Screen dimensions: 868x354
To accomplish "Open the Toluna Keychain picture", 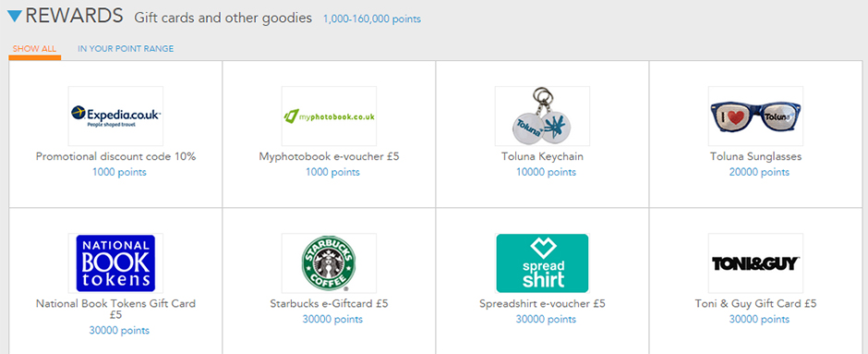I will click(x=542, y=116).
